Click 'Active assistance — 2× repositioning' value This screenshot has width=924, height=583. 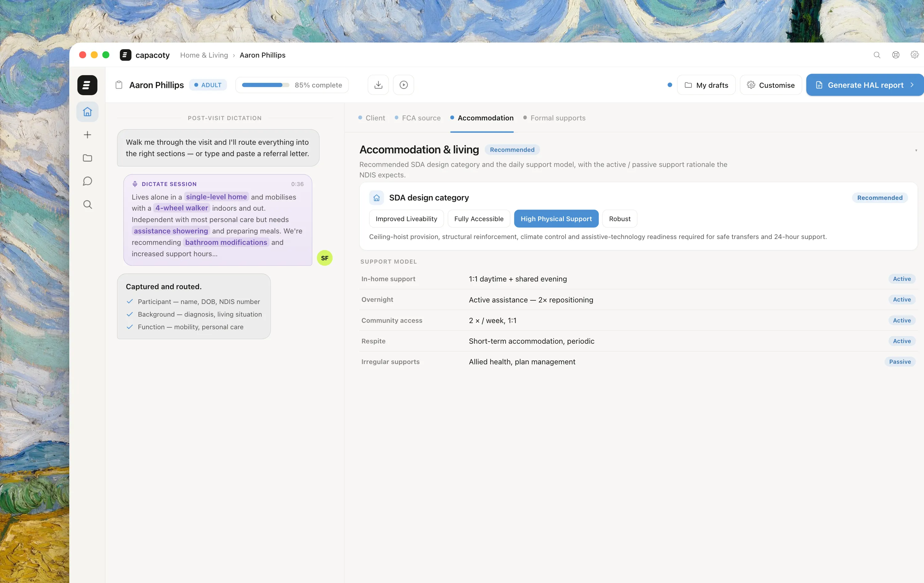(x=531, y=300)
